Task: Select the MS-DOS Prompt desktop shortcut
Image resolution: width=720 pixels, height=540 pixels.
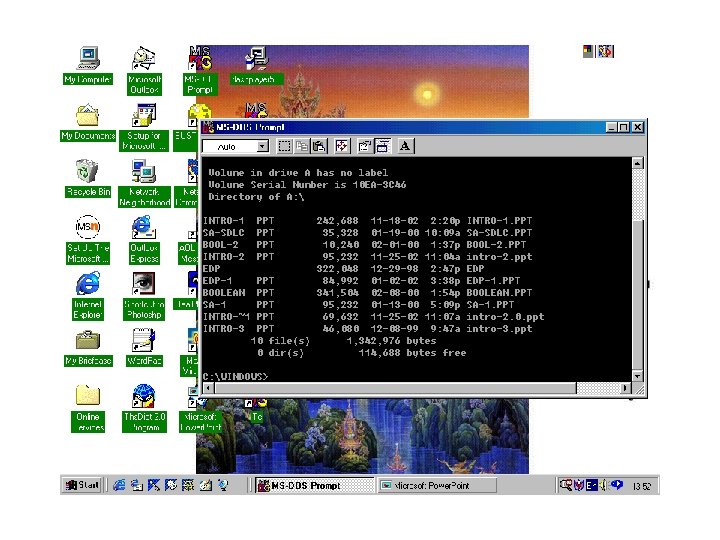Action: coord(200,70)
